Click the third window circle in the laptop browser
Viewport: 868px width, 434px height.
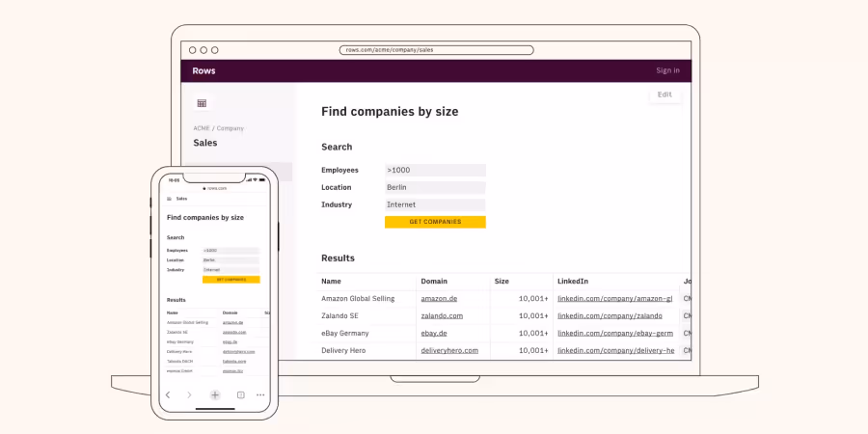215,50
